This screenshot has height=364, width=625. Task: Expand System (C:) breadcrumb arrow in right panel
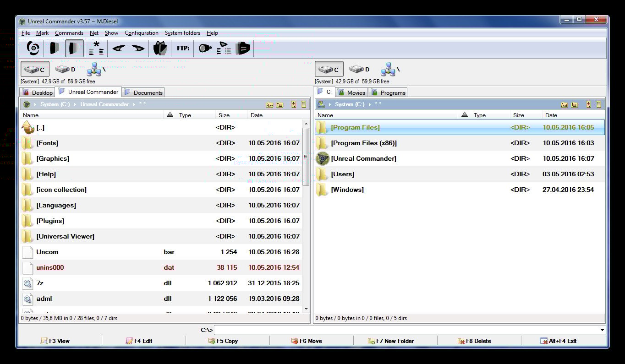[370, 104]
